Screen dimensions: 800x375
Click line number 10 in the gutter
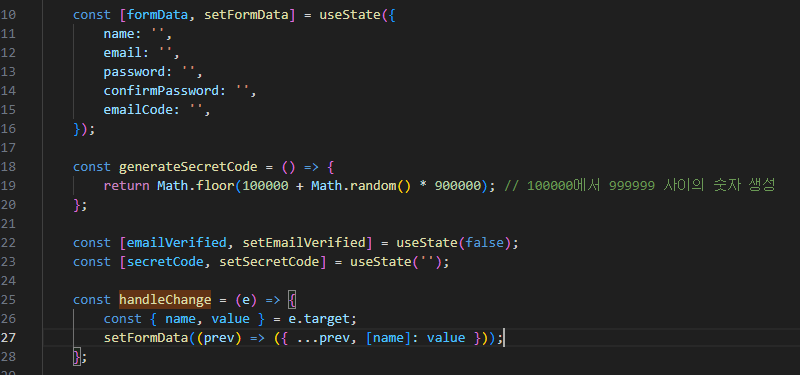pyautogui.click(x=8, y=15)
